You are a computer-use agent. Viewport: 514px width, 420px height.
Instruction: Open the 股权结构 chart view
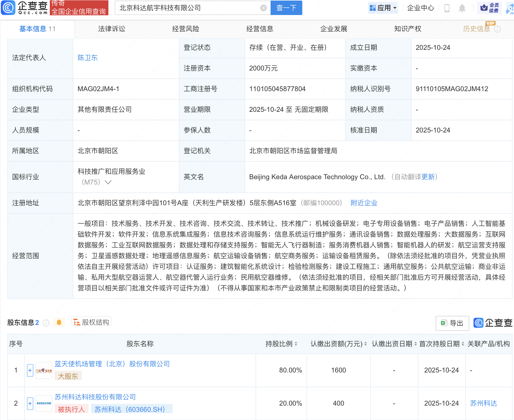coord(91,322)
